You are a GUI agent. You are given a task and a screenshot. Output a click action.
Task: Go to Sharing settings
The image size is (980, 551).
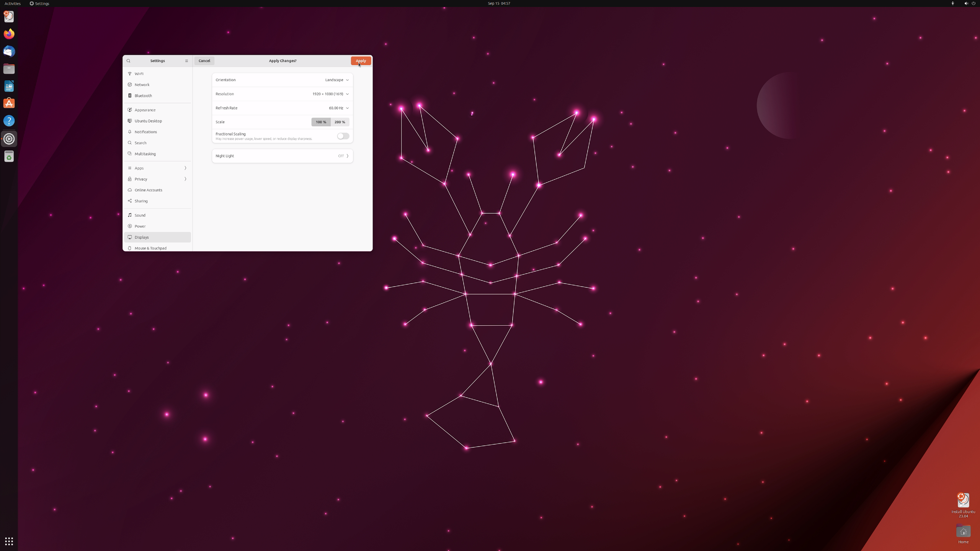[157, 201]
